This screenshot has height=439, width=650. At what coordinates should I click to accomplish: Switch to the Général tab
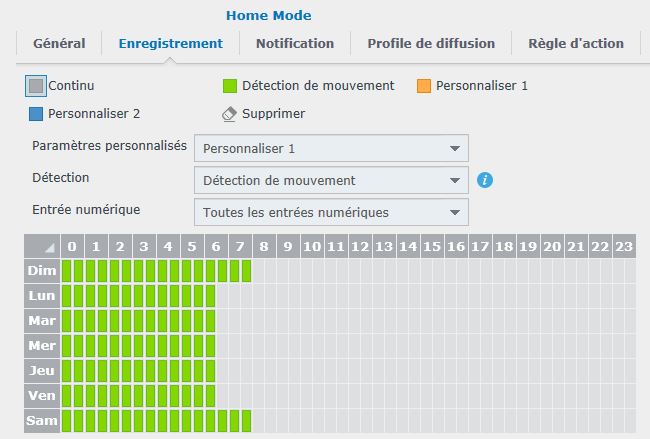(x=59, y=43)
